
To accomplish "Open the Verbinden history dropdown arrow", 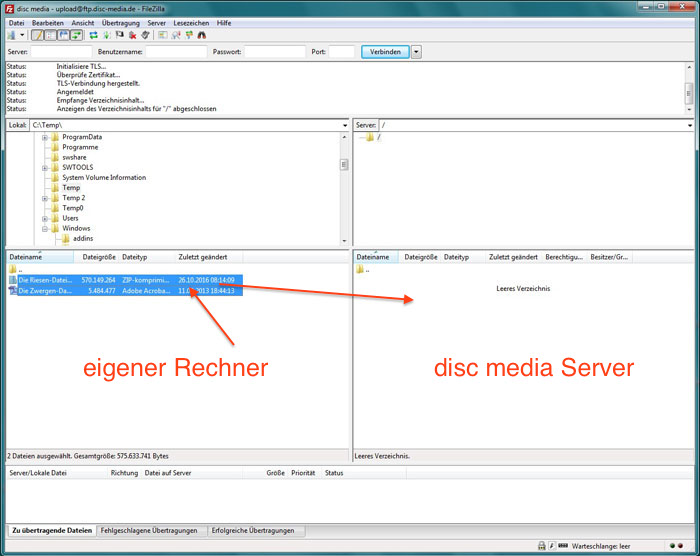I will [x=416, y=52].
